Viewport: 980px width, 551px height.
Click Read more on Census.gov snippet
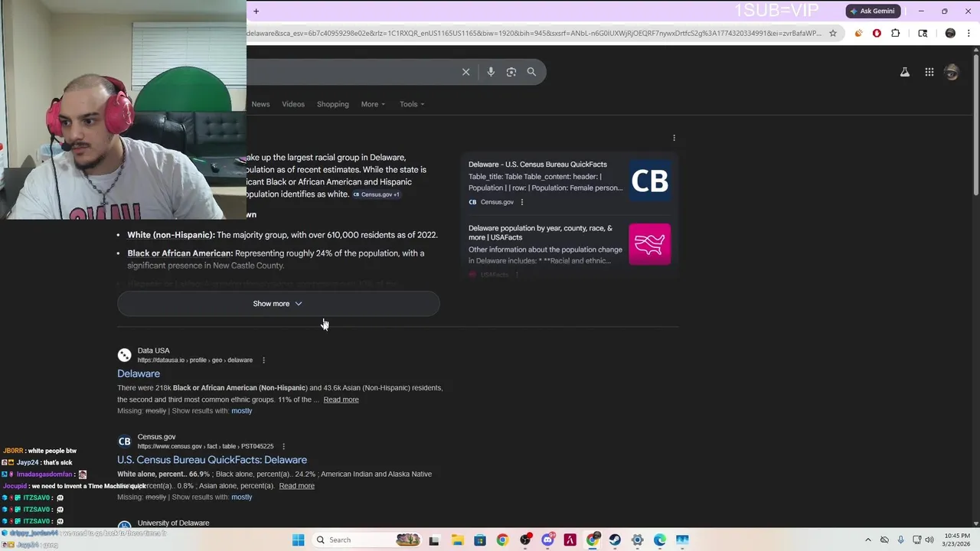tap(296, 486)
